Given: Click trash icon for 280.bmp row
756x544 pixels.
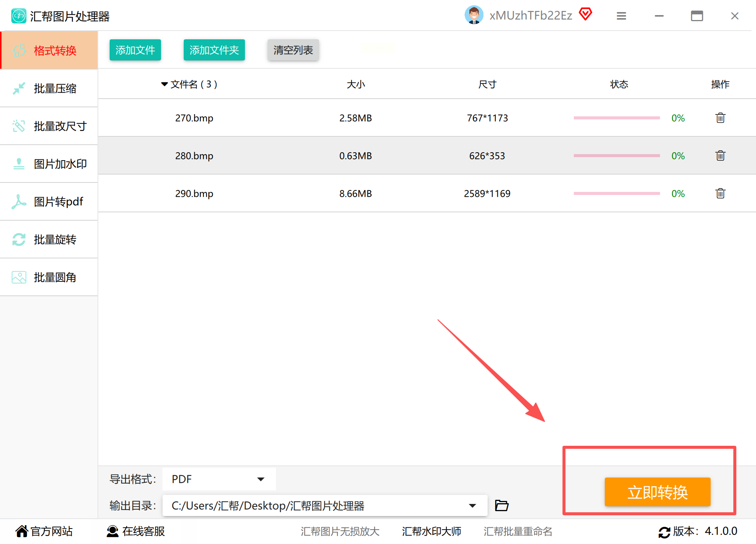Looking at the screenshot, I should (720, 156).
